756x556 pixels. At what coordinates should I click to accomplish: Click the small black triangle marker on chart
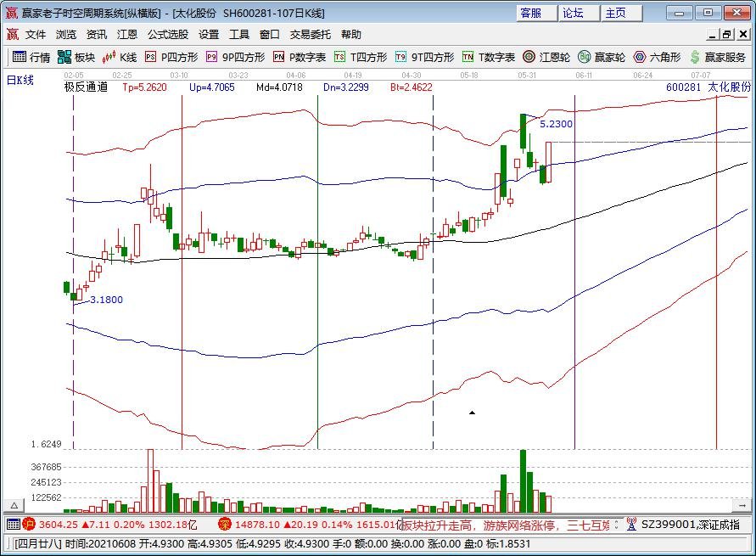click(x=472, y=413)
